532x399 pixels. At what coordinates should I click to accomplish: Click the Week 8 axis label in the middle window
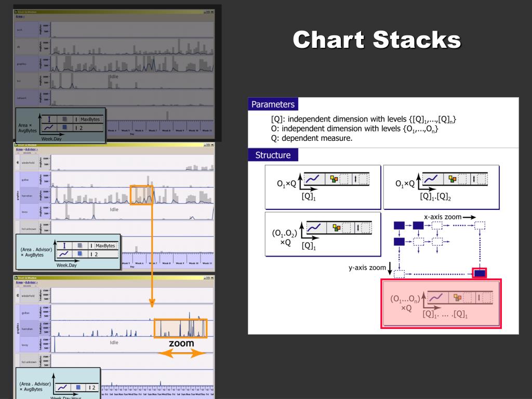166,263
